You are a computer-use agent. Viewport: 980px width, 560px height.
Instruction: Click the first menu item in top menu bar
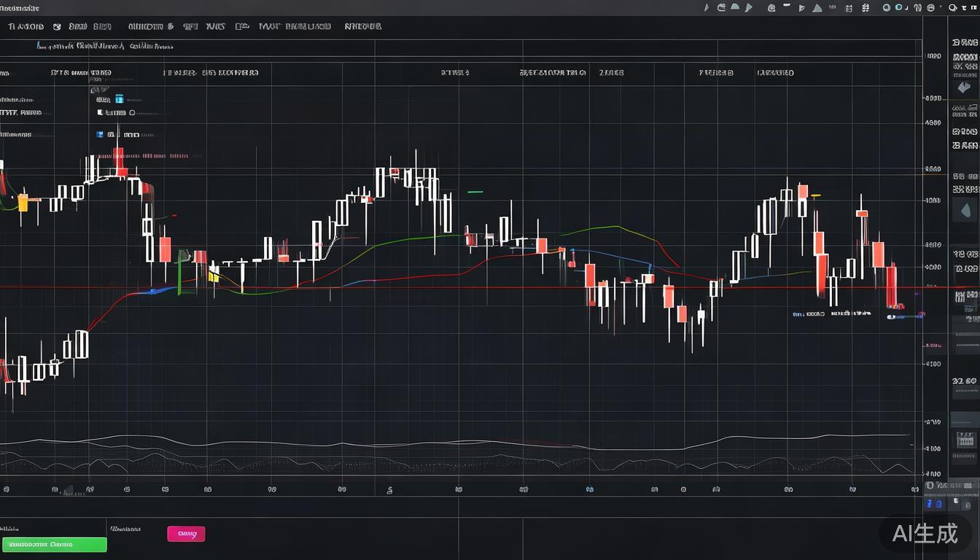click(x=26, y=26)
